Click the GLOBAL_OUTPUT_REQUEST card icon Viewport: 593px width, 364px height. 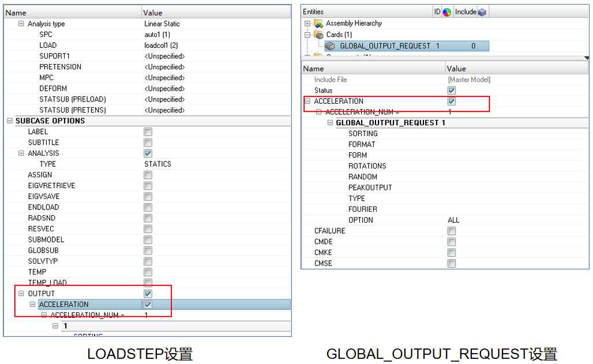[x=330, y=46]
